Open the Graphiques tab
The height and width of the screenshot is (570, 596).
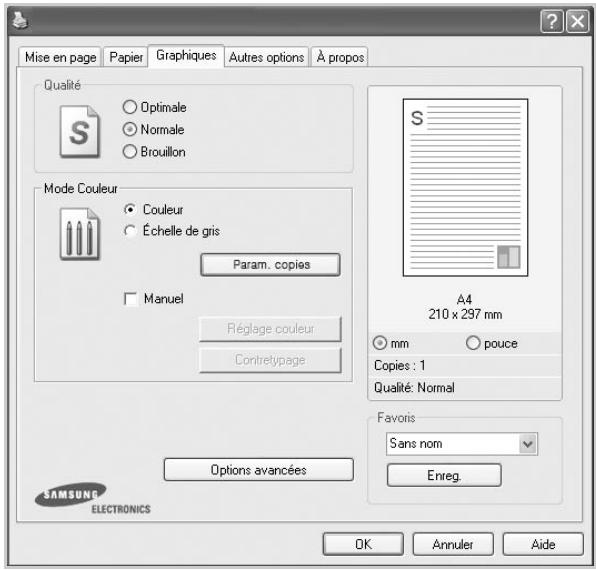click(186, 55)
